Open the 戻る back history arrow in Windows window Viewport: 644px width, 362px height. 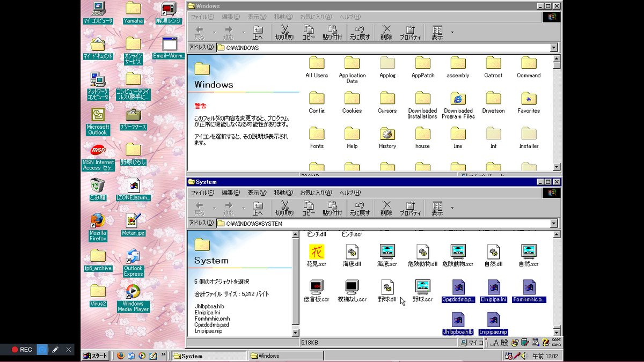pos(214,32)
